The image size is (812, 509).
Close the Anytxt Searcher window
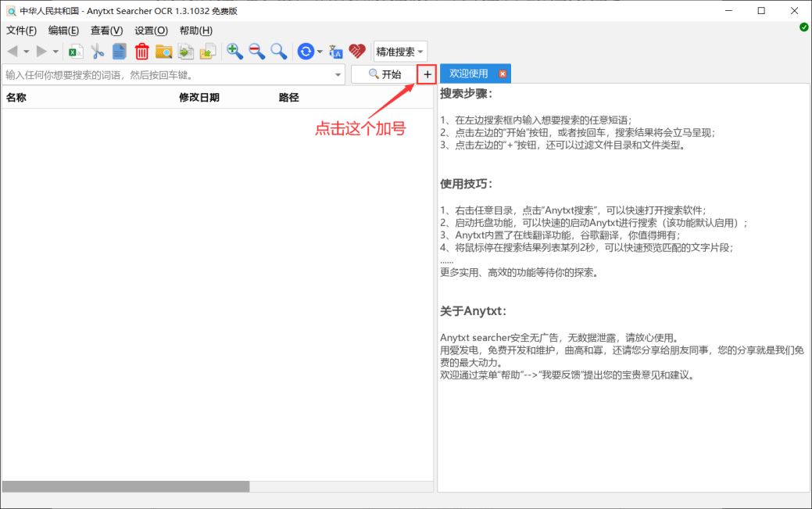tap(794, 11)
